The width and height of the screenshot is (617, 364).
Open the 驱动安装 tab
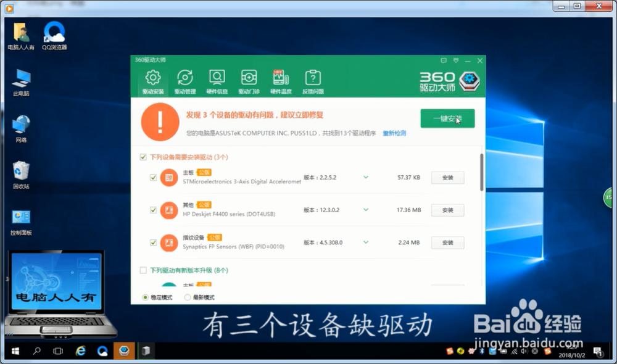coord(153,82)
